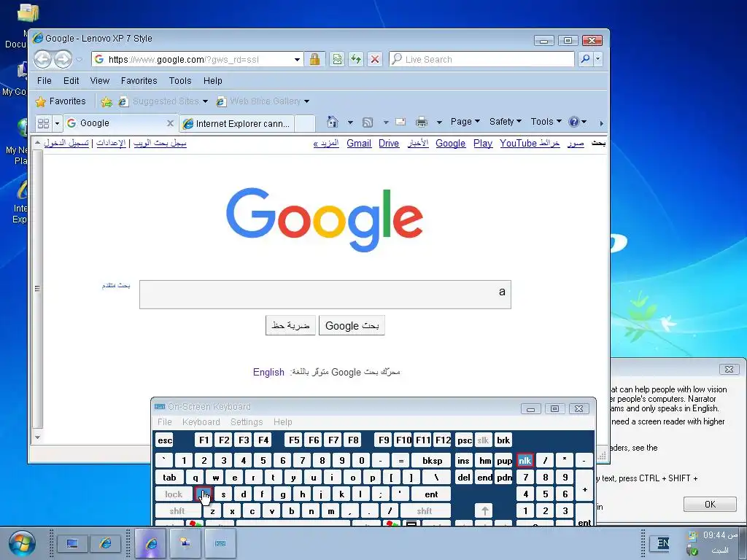Toggle the right shft key
The height and width of the screenshot is (560, 747).
coord(425,511)
